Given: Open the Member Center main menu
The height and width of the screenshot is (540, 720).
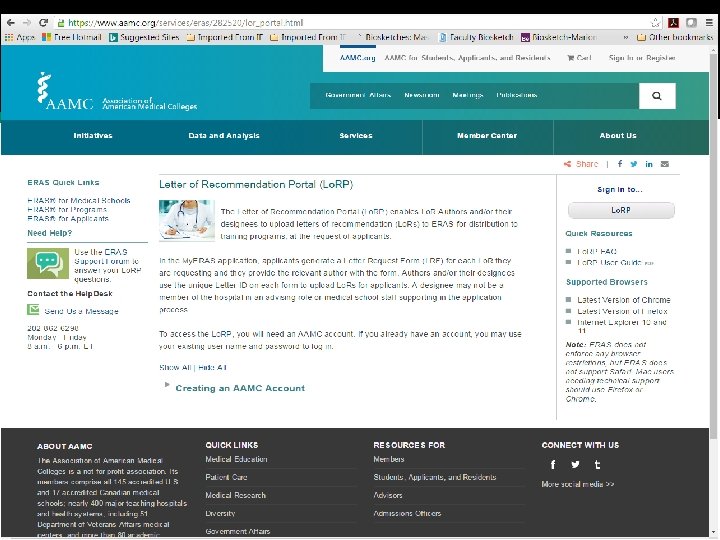Looking at the screenshot, I should click(487, 135).
